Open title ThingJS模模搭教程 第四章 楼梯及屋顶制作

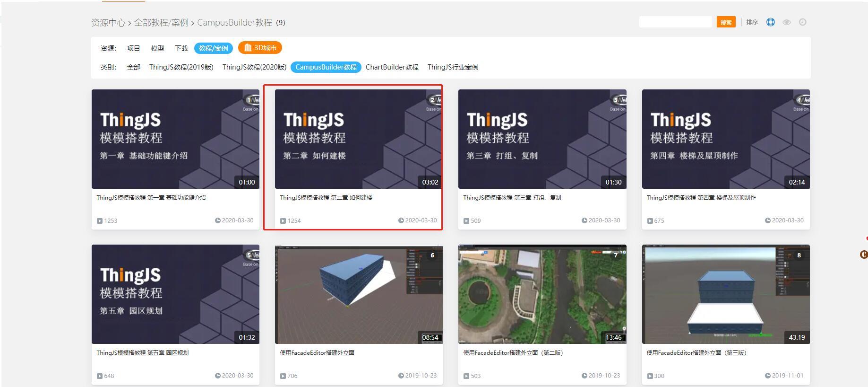pos(701,198)
